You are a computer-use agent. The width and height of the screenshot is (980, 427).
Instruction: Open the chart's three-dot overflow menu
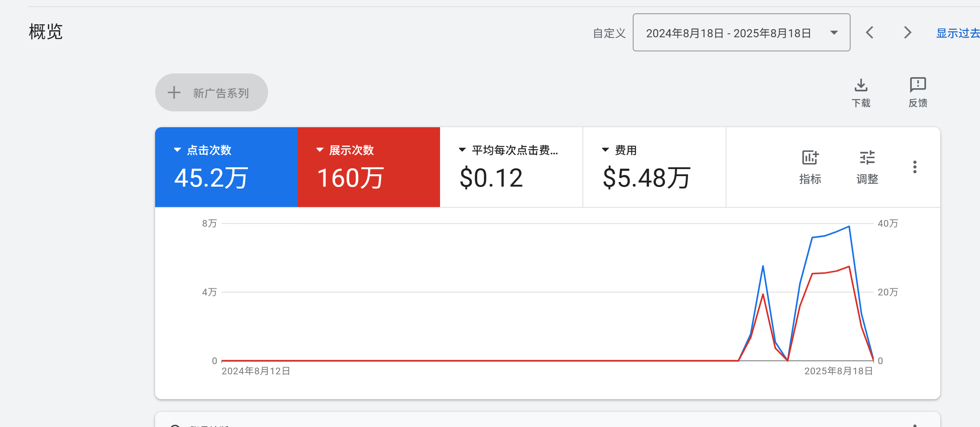(x=915, y=167)
